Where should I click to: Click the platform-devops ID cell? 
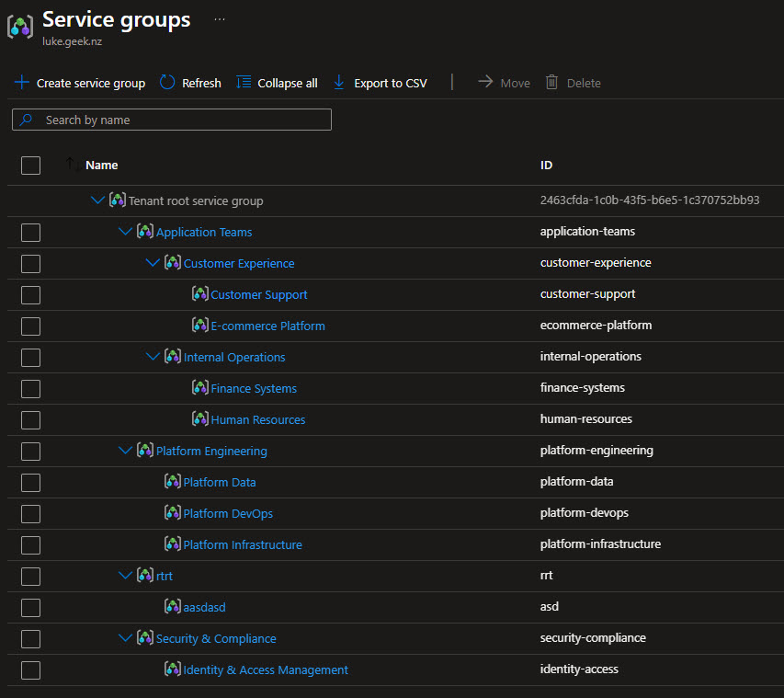(584, 513)
